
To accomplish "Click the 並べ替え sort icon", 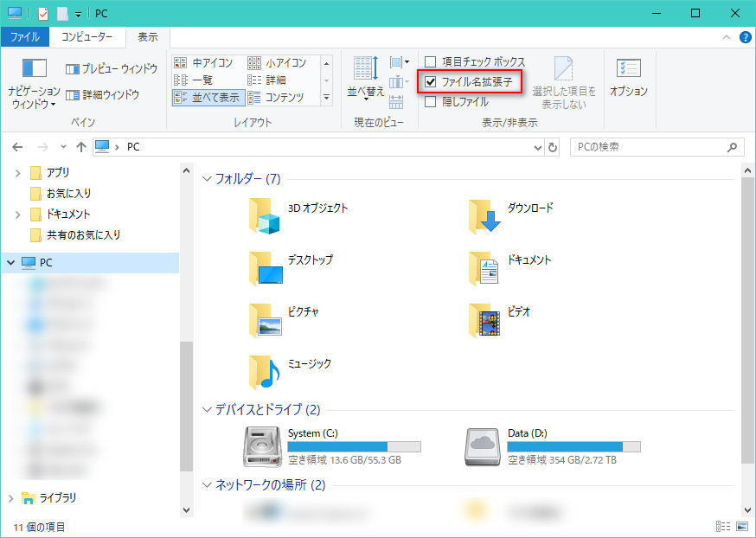I will [364, 68].
